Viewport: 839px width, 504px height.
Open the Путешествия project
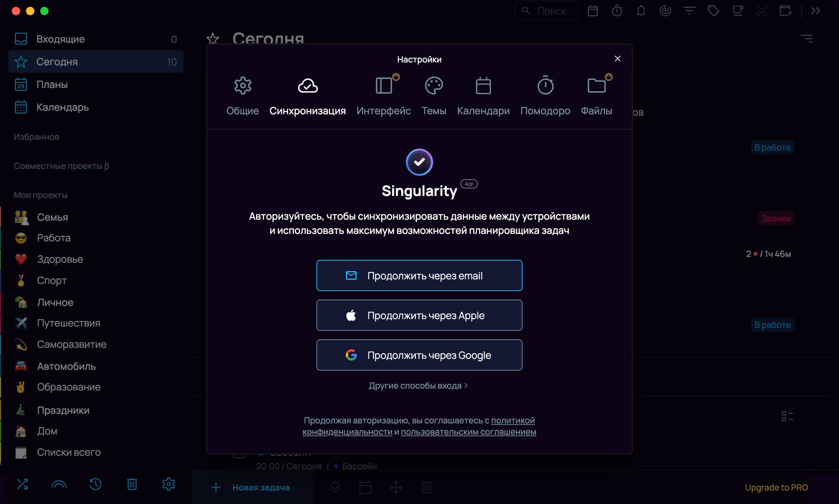96,323
